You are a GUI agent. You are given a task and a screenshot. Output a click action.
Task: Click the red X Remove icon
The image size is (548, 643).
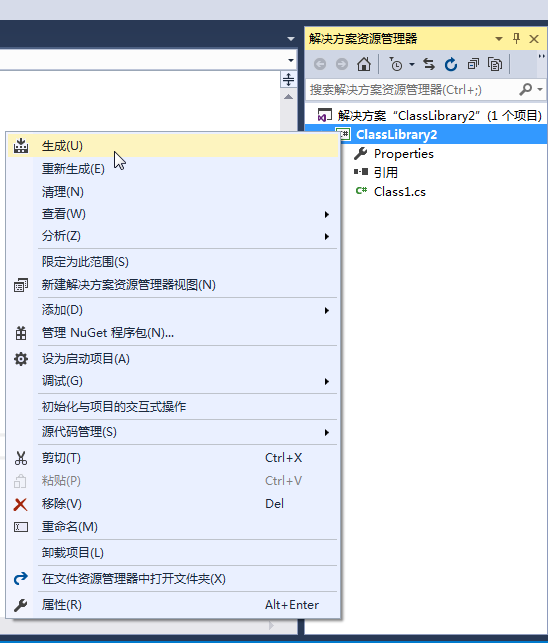(x=21, y=504)
